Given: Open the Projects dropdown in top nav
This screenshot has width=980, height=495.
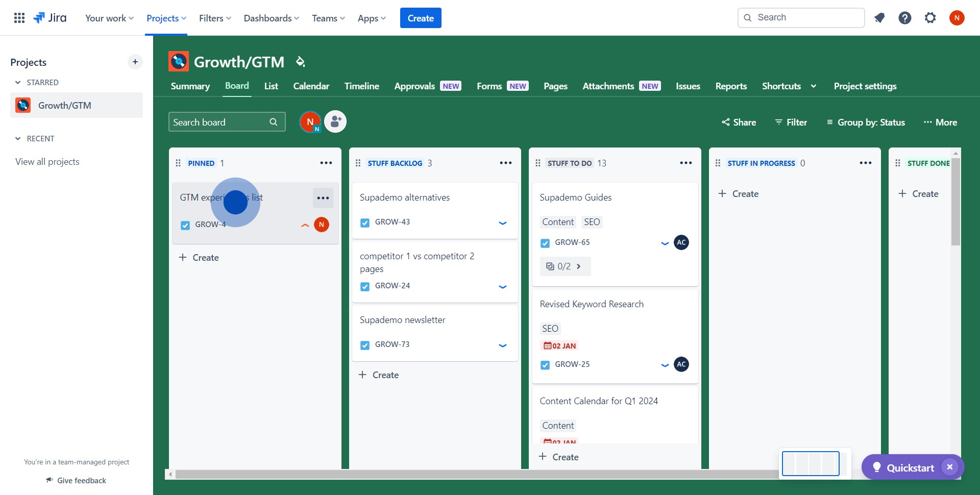Looking at the screenshot, I should [x=166, y=18].
